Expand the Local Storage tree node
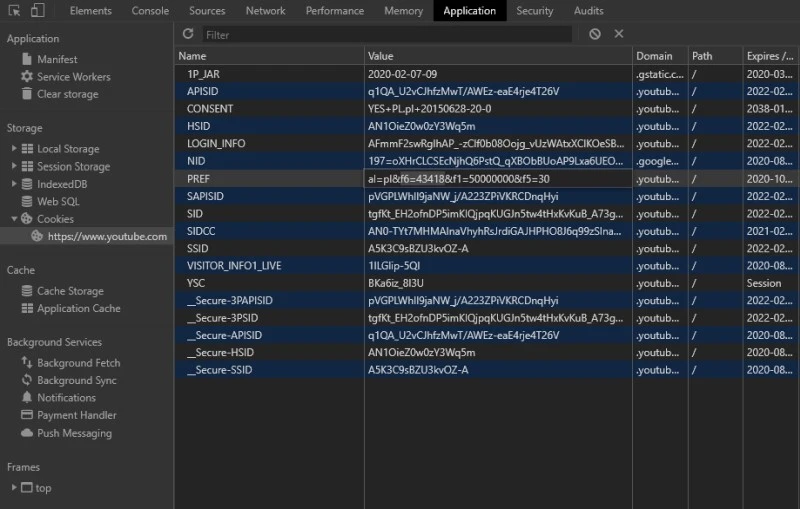 [14, 149]
